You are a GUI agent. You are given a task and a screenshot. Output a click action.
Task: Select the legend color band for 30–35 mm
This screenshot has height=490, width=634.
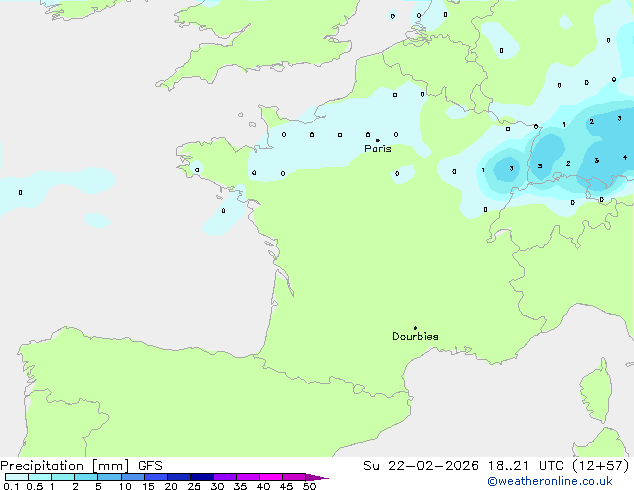point(225,477)
